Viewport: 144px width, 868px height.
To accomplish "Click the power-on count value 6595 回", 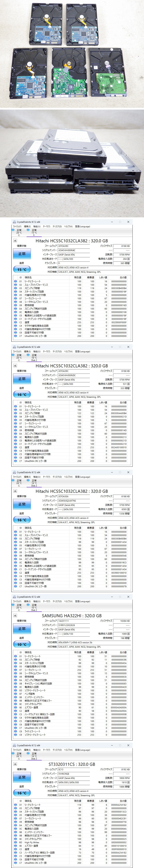I will [x=122, y=509].
